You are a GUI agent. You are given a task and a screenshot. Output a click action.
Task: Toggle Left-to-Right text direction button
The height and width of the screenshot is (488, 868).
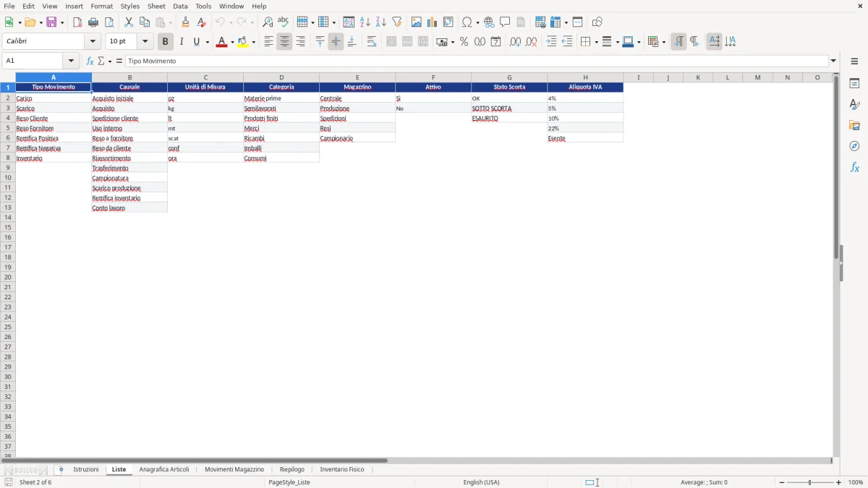pos(678,42)
